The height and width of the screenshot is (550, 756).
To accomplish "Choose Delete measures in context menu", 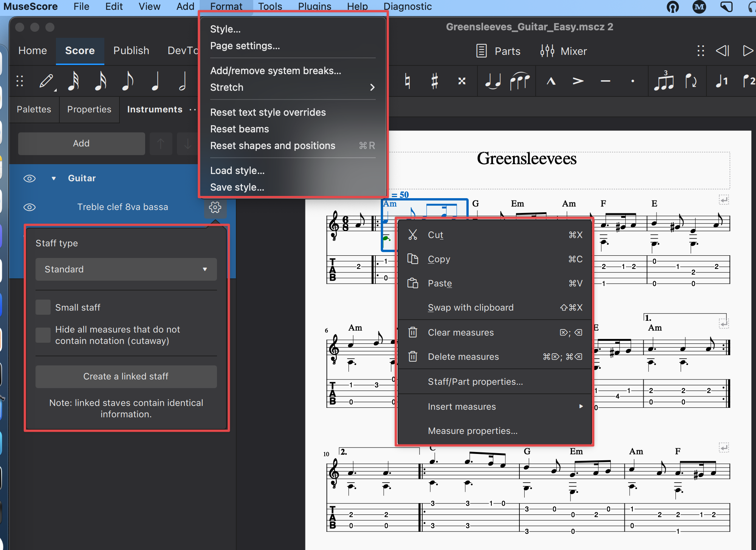I will click(494, 357).
